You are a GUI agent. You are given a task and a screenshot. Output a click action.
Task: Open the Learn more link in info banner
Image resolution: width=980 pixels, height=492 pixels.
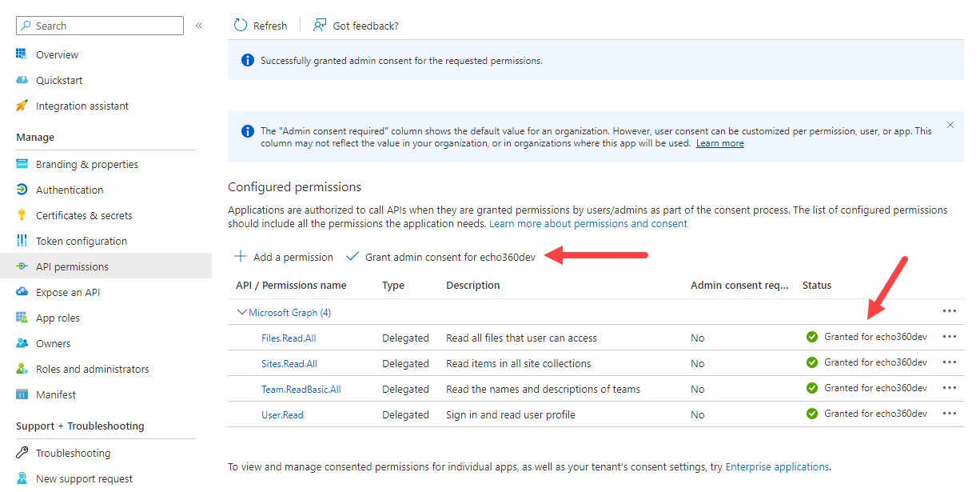tap(719, 143)
